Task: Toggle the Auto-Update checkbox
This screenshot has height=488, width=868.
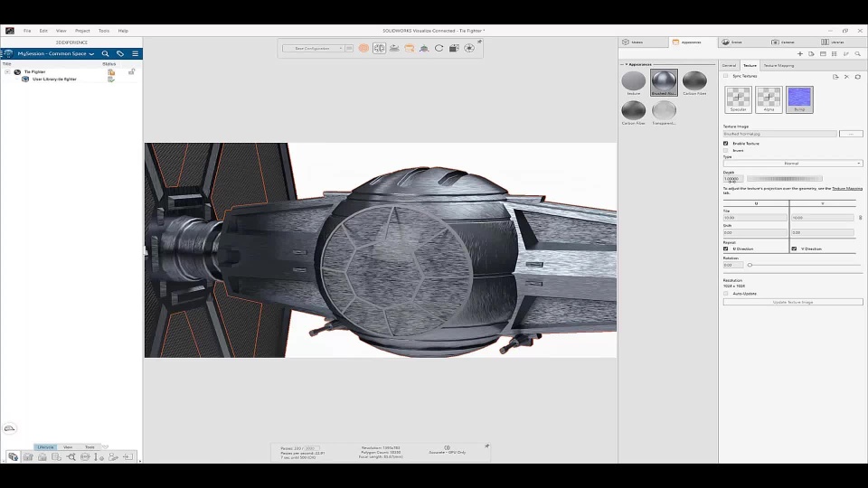Action: pyautogui.click(x=725, y=293)
